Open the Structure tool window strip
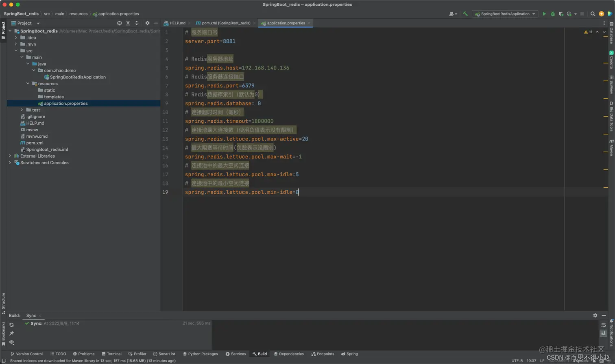Image resolution: width=615 pixels, height=364 pixels. tap(3, 303)
